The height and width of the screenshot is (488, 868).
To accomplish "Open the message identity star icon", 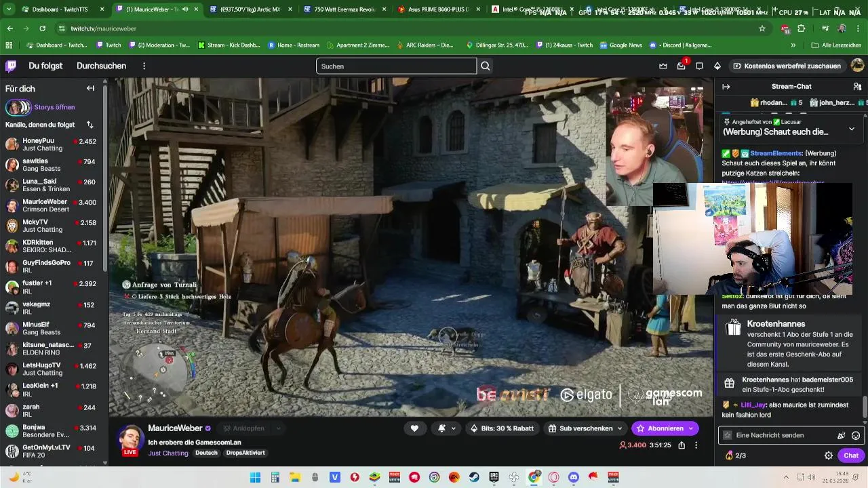I will point(728,435).
